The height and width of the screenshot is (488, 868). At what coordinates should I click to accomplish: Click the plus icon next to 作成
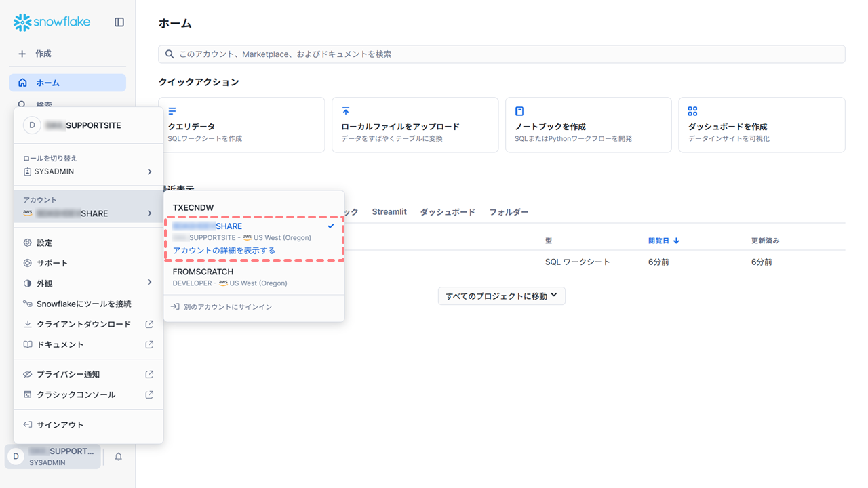22,54
